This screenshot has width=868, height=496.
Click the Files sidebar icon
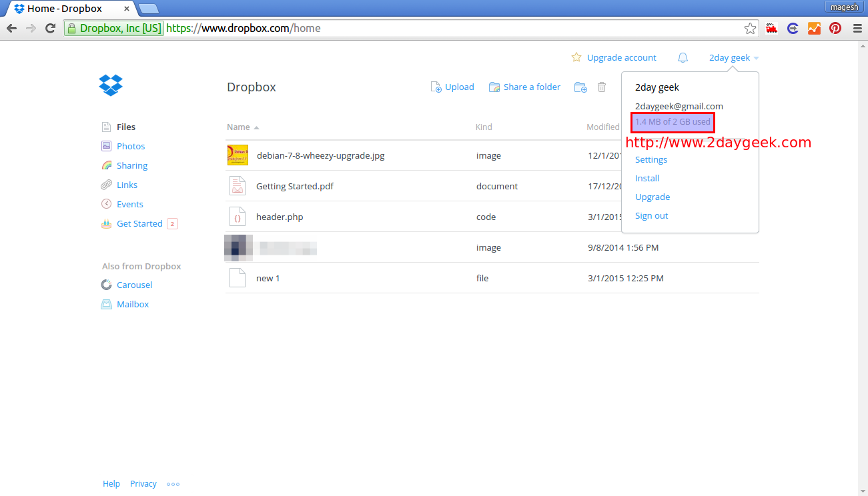point(106,127)
